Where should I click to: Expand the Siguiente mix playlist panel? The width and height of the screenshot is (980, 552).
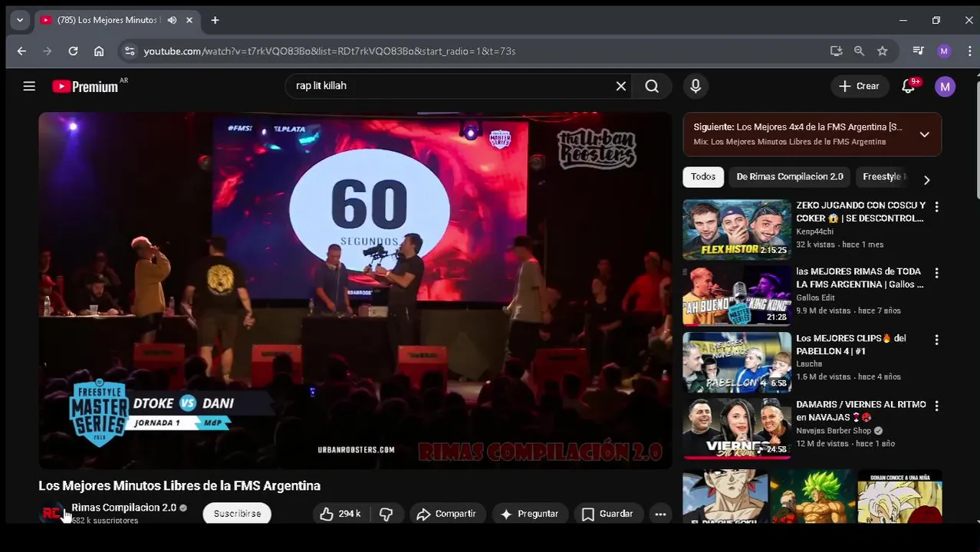click(x=924, y=134)
